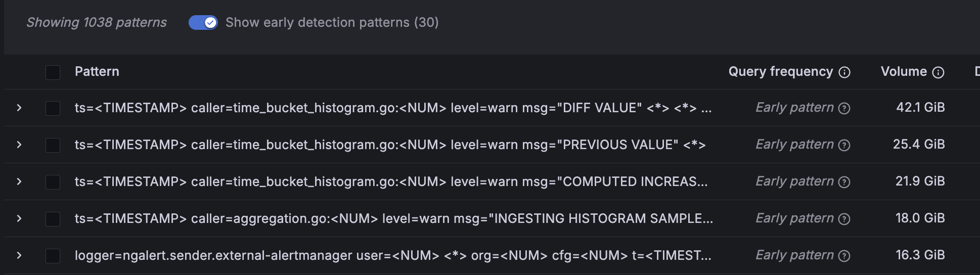
Task: Click the Query frequency info icon
Action: coord(844,72)
